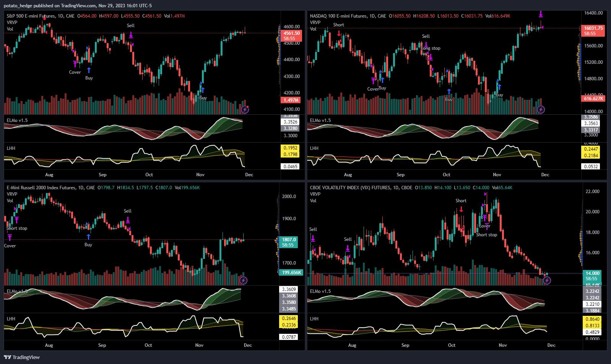Screen dimensions: 611x364
Task: Click the Short signal label on the VIX chart
Action: (x=461, y=201)
